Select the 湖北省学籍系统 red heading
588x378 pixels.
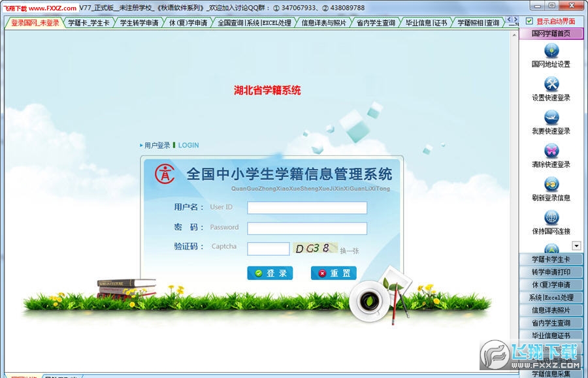267,90
